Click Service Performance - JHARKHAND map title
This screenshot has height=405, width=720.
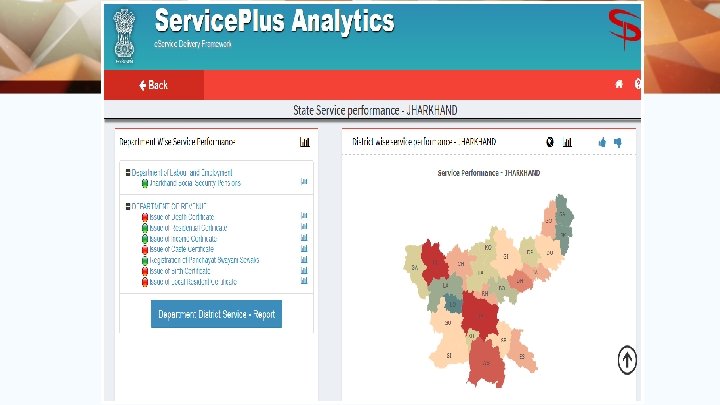click(x=489, y=173)
